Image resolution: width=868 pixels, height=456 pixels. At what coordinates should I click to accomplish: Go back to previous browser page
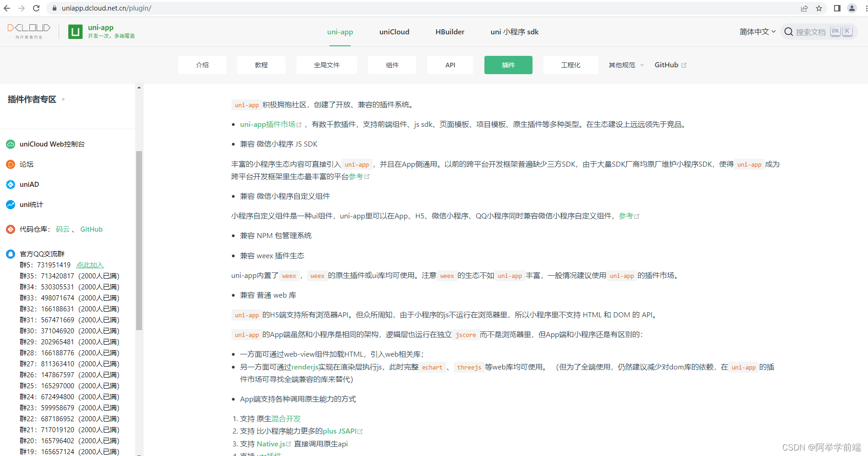(x=7, y=8)
